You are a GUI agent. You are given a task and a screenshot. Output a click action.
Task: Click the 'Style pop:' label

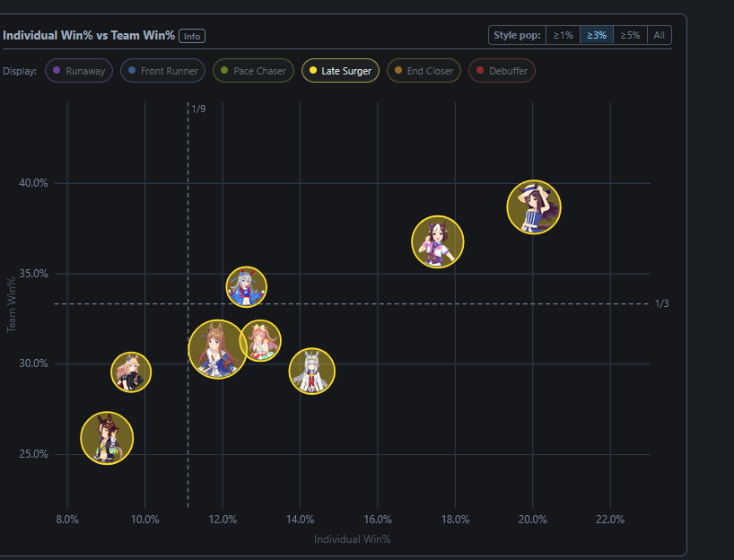point(517,35)
